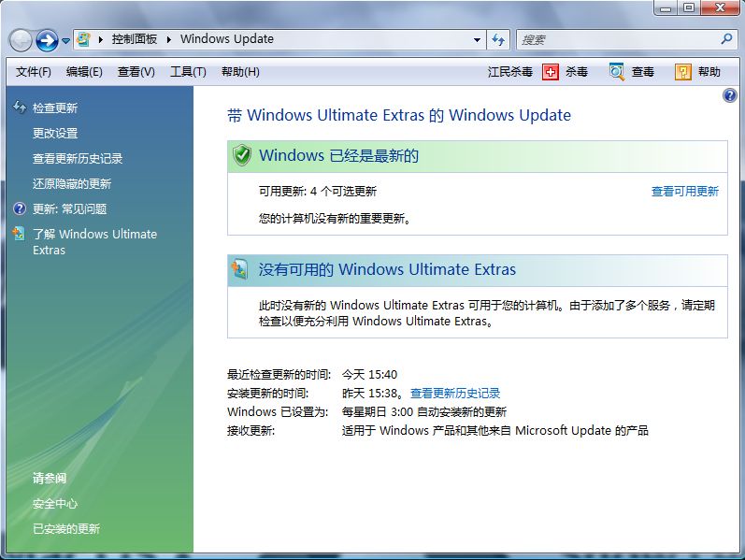This screenshot has width=745, height=560.
Task: Click the Windows 已经是最新的 heading
Action: click(338, 155)
